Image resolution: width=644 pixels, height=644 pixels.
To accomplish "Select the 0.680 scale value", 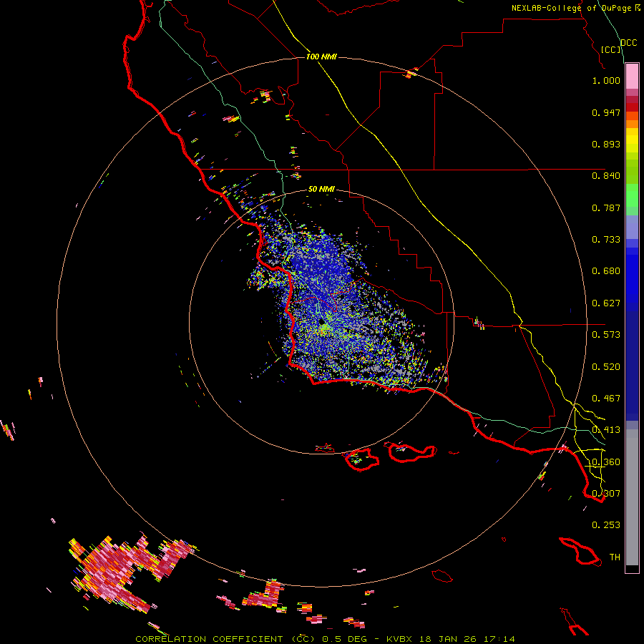I will pos(606,271).
